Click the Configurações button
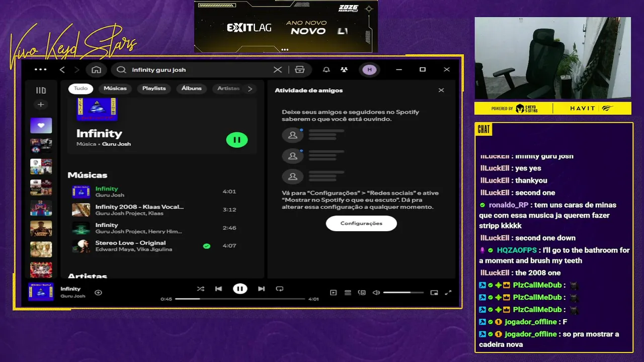The height and width of the screenshot is (362, 644). click(361, 223)
